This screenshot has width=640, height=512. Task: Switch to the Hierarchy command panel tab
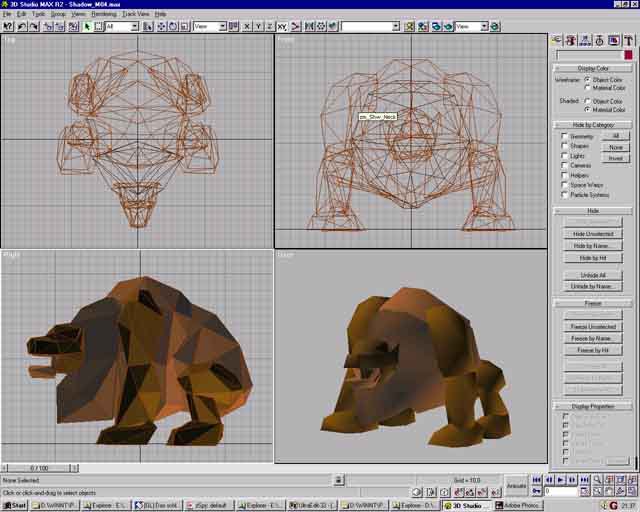[x=585, y=40]
